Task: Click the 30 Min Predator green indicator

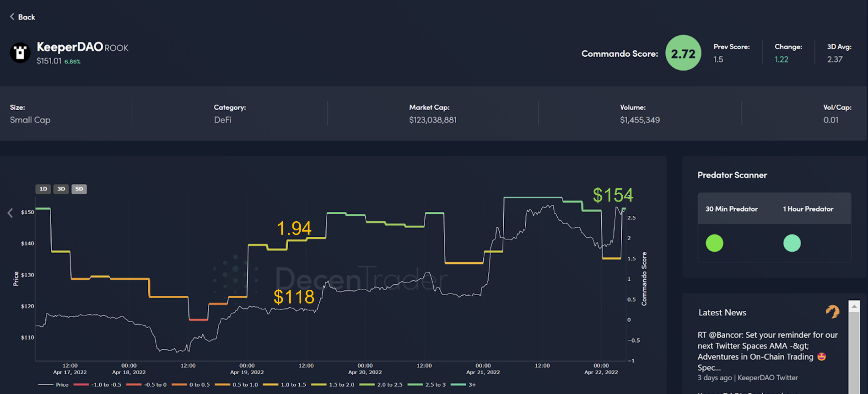Action: tap(714, 243)
